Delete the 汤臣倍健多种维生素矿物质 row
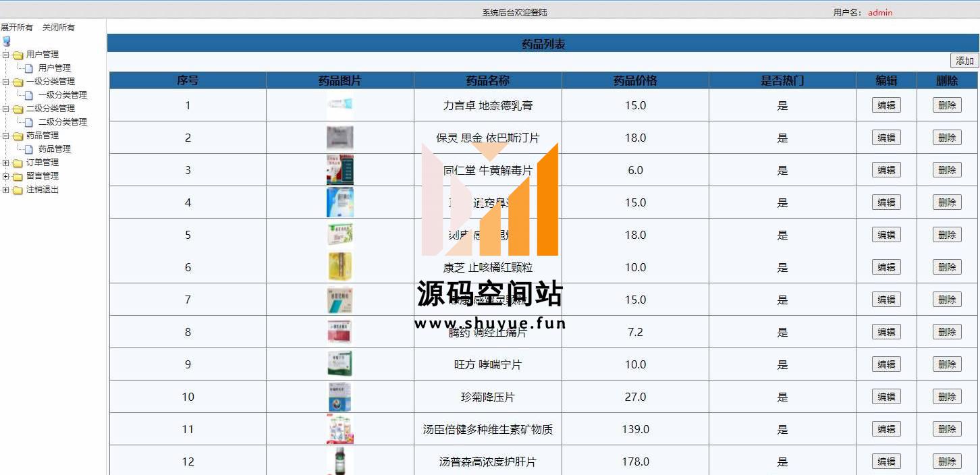 [x=947, y=429]
